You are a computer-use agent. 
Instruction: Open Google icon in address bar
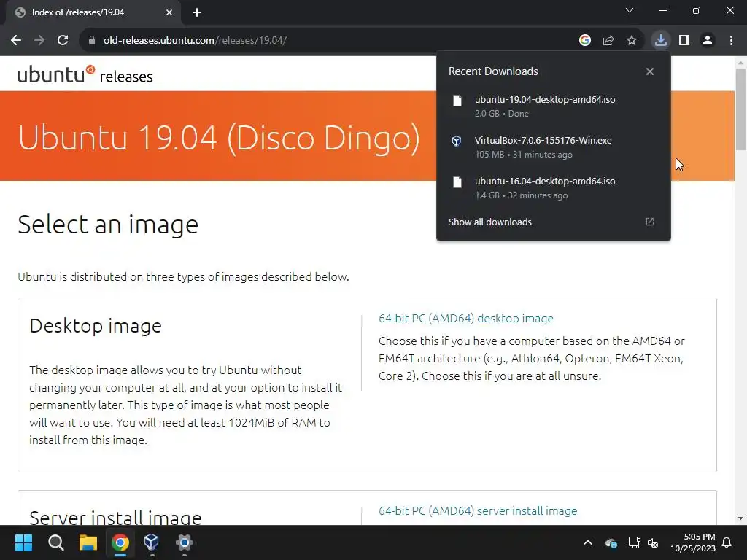pos(585,41)
